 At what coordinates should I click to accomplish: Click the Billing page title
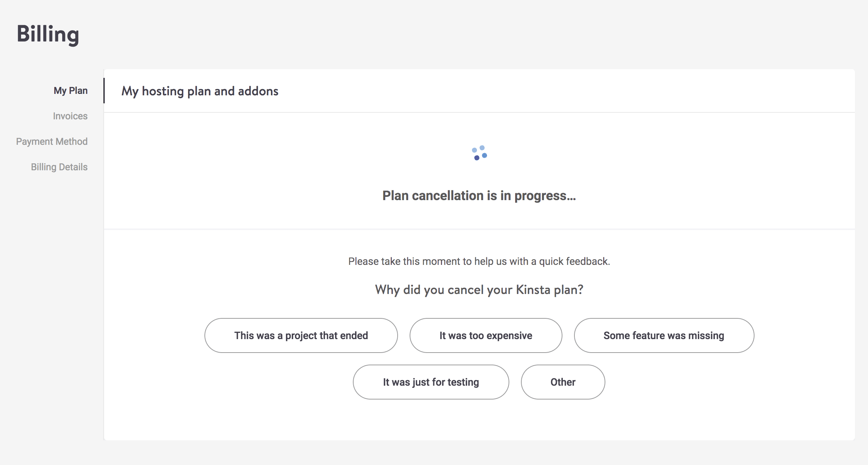(48, 34)
